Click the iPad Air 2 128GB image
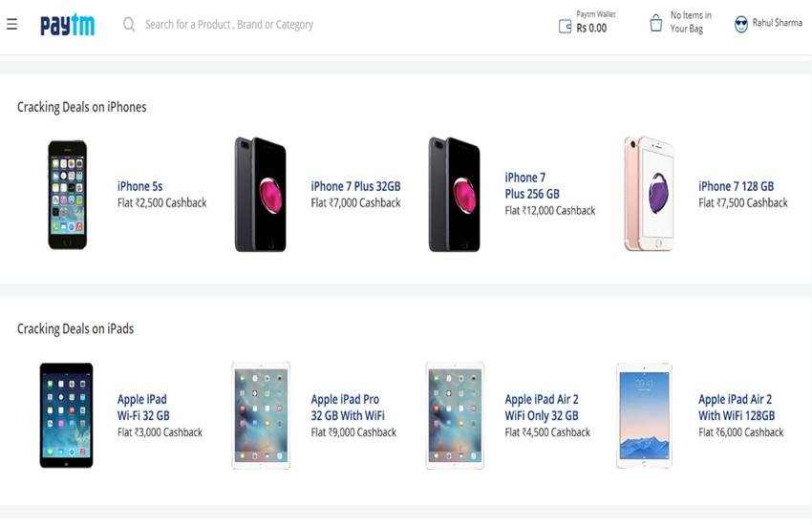 (x=644, y=415)
